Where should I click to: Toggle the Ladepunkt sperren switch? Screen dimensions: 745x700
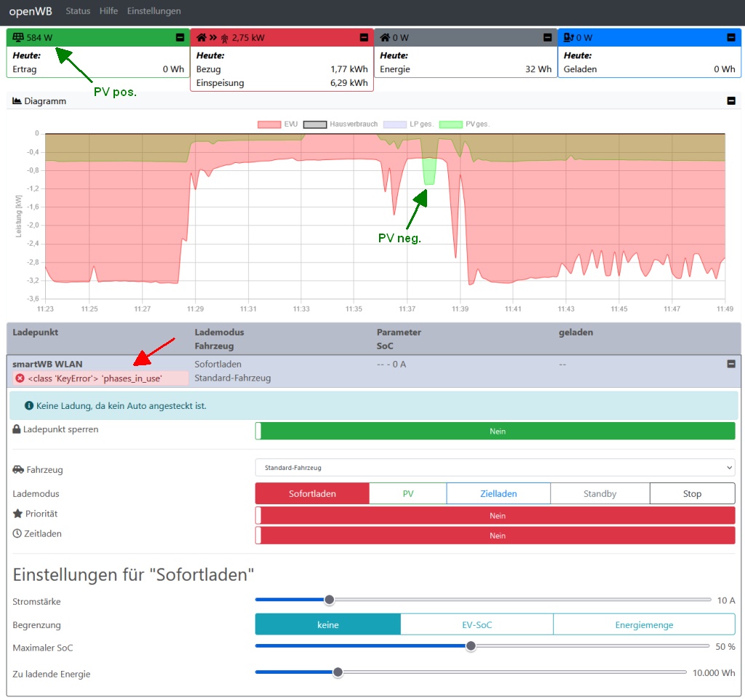pos(495,431)
